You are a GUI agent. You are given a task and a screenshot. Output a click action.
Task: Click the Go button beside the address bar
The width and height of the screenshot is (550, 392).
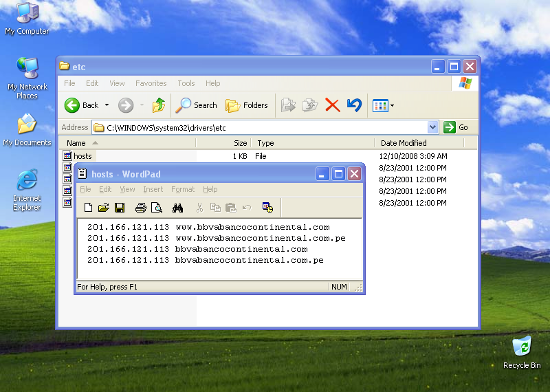tap(456, 127)
